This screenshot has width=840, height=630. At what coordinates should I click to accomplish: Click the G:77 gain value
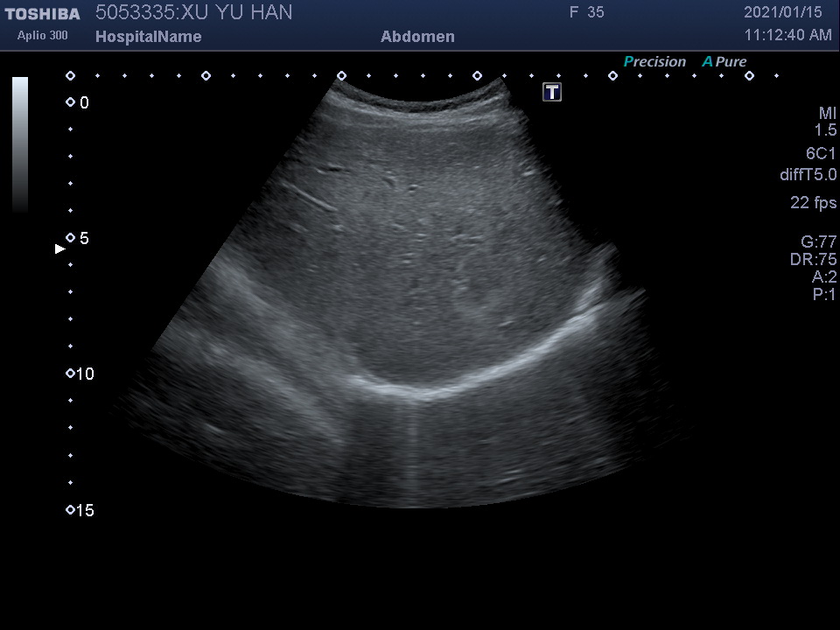click(x=818, y=242)
